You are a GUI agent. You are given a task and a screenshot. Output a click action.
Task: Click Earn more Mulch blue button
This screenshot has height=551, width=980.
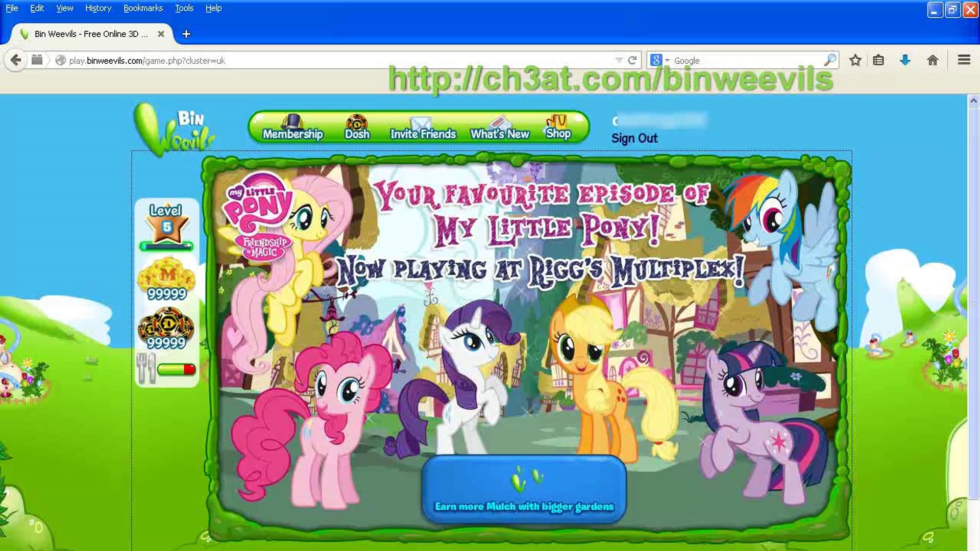pos(524,490)
